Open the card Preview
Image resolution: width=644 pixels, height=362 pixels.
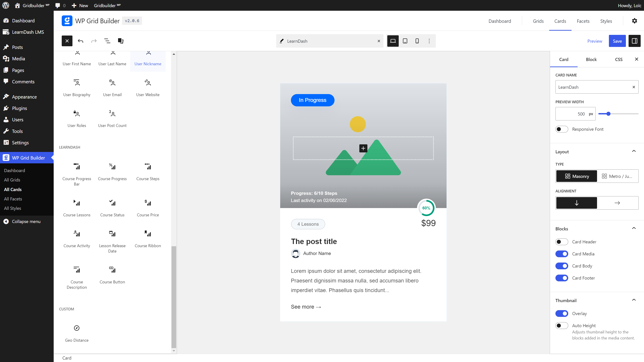595,41
